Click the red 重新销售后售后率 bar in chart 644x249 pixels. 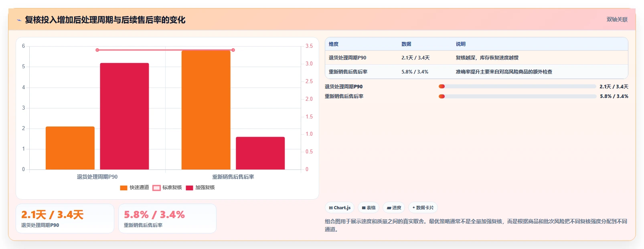pyautogui.click(x=260, y=153)
